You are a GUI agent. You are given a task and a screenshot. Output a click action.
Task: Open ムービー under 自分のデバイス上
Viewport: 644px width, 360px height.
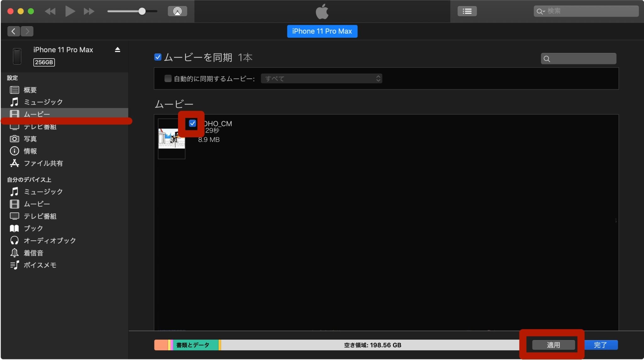[64, 204]
